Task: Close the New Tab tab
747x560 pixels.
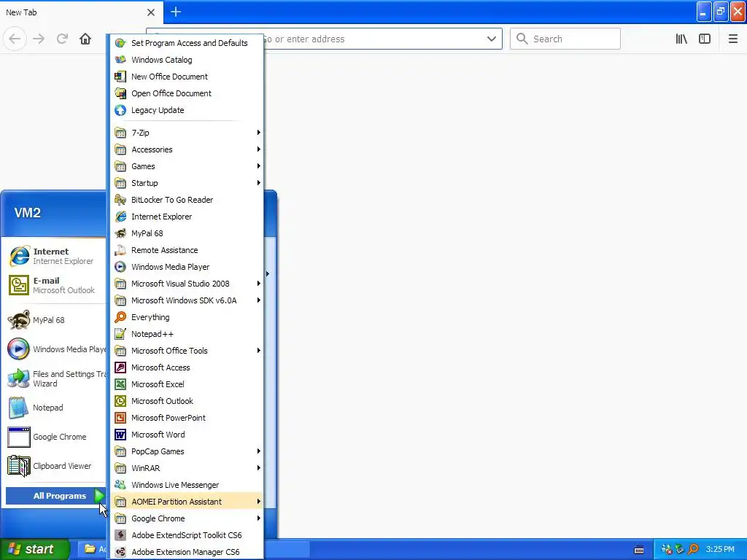Action: pos(150,12)
